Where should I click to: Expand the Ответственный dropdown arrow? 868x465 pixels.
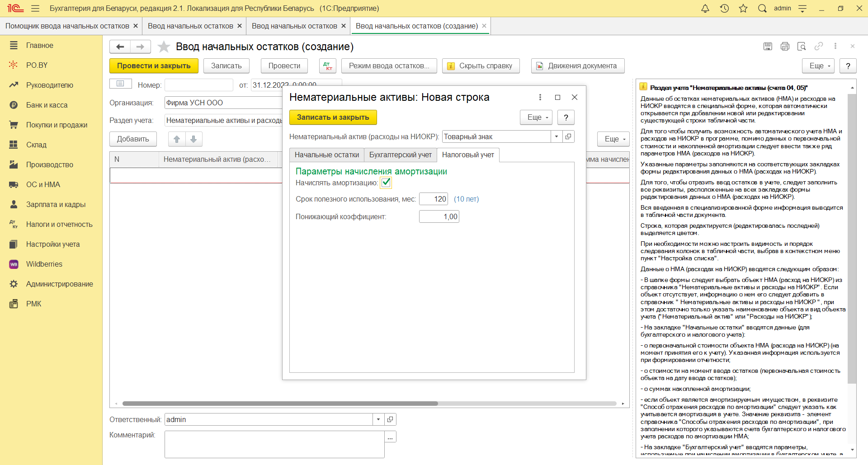pos(378,419)
